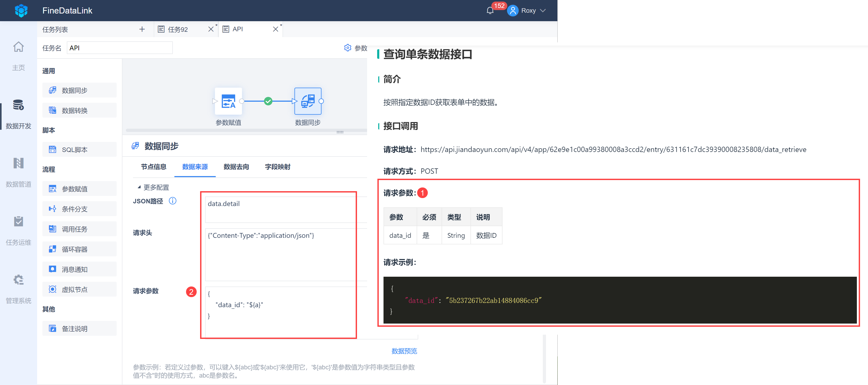868x385 pixels.
Task: Switch to the 数据去向 tab
Action: 236,167
